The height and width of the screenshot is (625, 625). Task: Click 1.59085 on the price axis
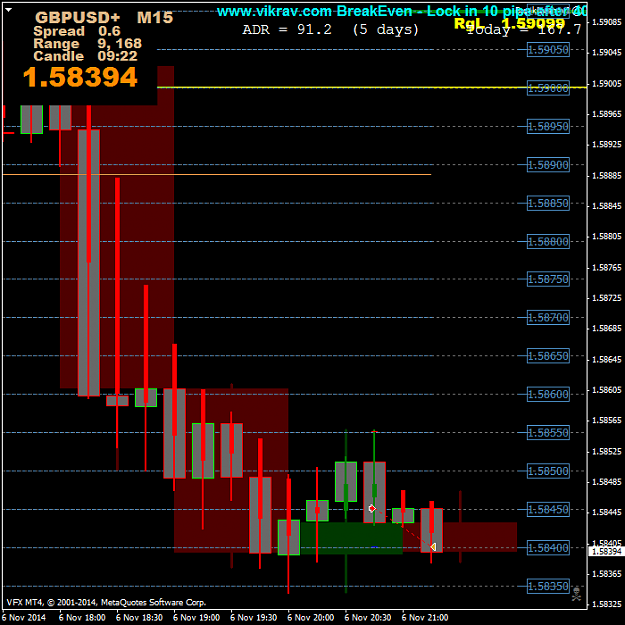(606, 22)
